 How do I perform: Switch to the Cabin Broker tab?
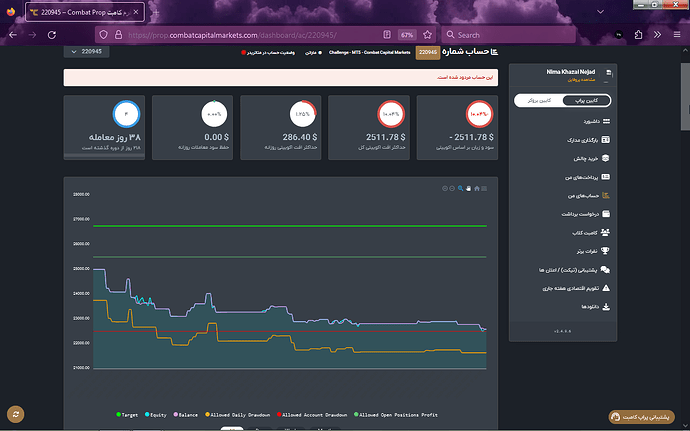[540, 100]
